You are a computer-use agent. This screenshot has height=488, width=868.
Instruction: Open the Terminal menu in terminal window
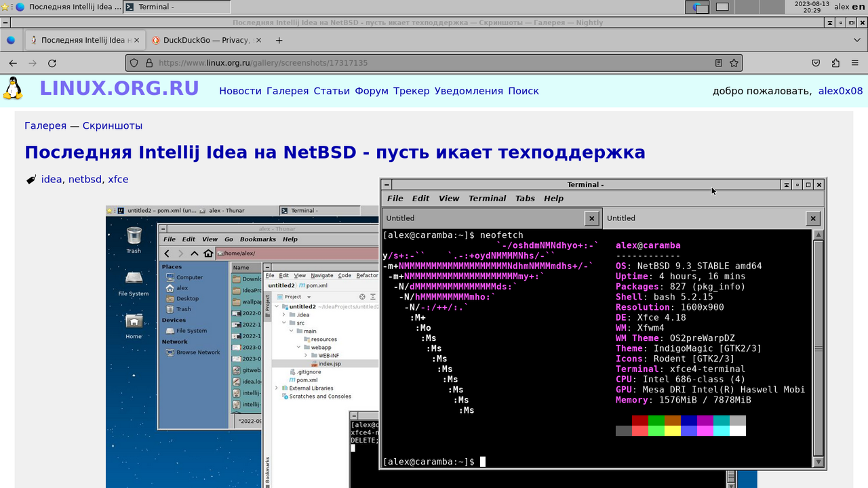click(487, 199)
